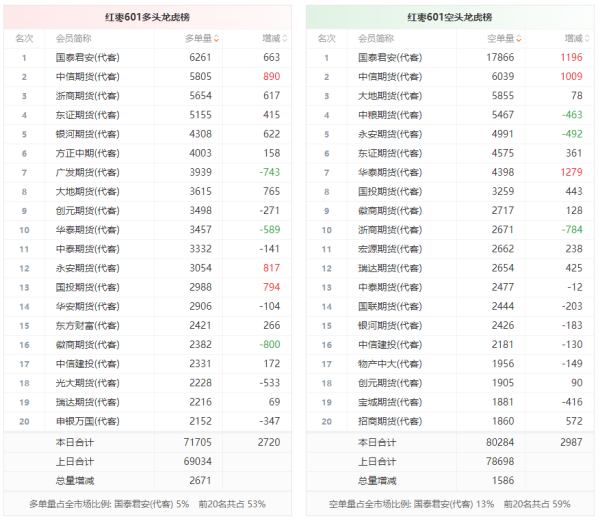Click 会员简称 header in long table
This screenshot has height=521, width=600.
coord(73,39)
